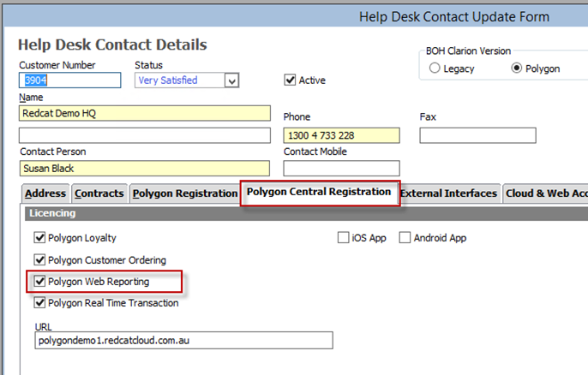
Task: Enable the iOS App checkbox
Action: [x=343, y=237]
